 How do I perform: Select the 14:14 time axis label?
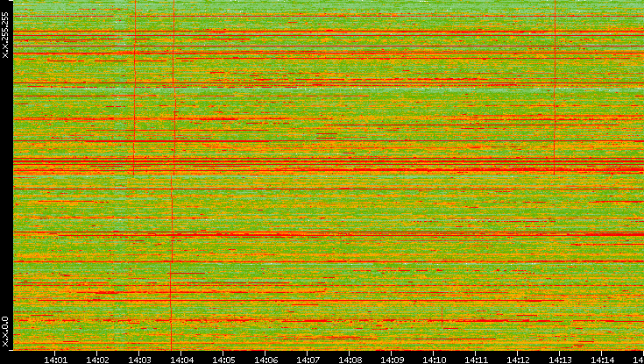(602, 360)
